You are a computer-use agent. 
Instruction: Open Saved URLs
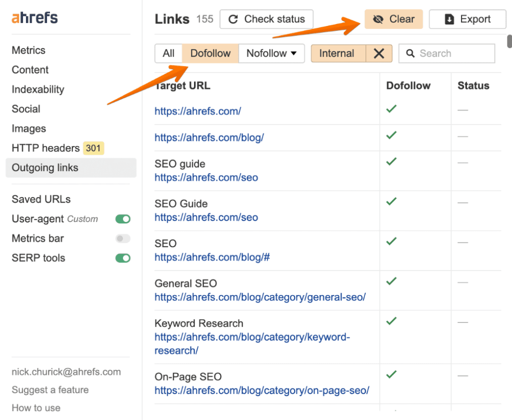(x=41, y=199)
